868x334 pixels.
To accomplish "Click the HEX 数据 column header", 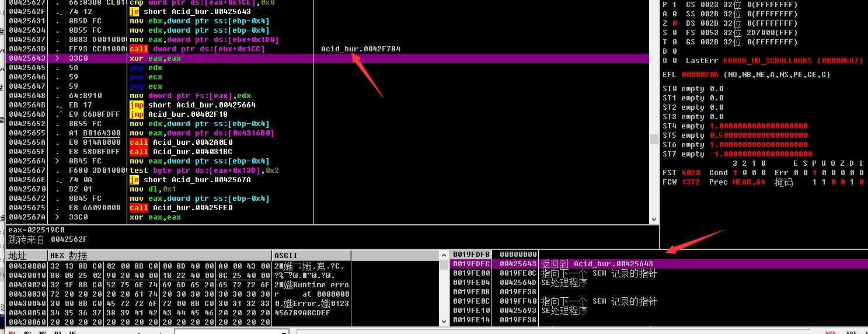I will tap(159, 256).
